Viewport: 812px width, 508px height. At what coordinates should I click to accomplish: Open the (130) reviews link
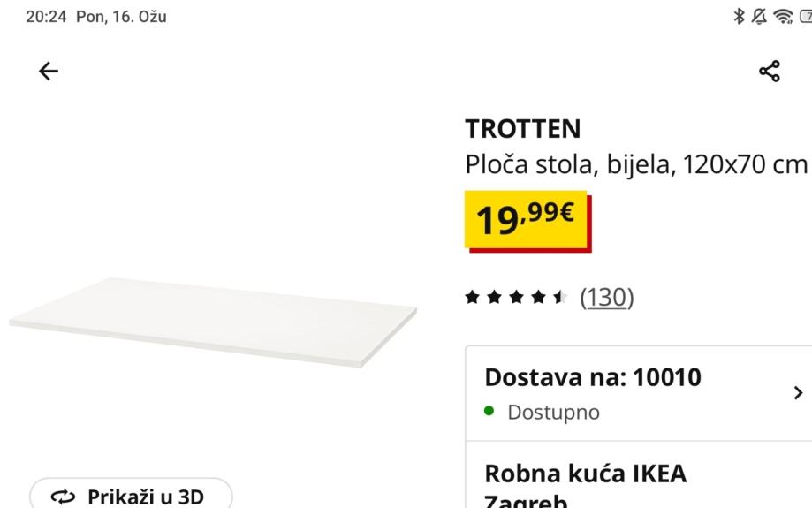tap(607, 297)
